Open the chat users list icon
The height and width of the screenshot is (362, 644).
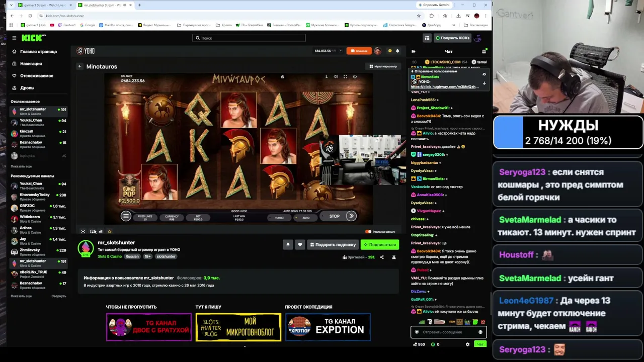[484, 51]
